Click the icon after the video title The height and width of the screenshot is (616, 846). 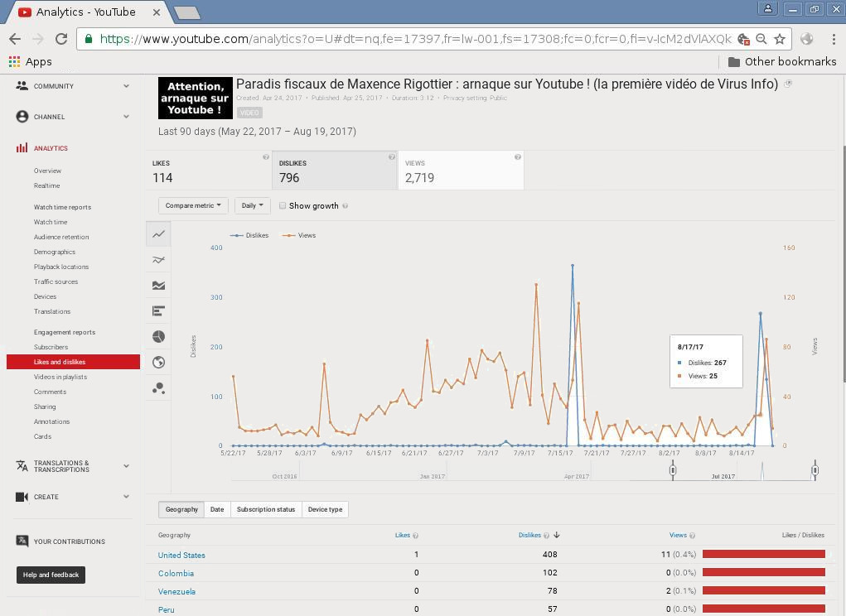pyautogui.click(x=788, y=84)
